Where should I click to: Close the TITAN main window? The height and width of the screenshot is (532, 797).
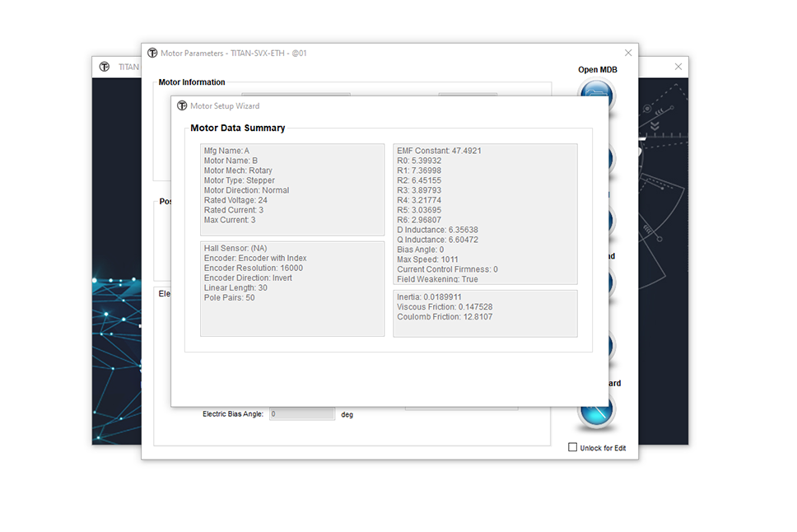point(678,67)
